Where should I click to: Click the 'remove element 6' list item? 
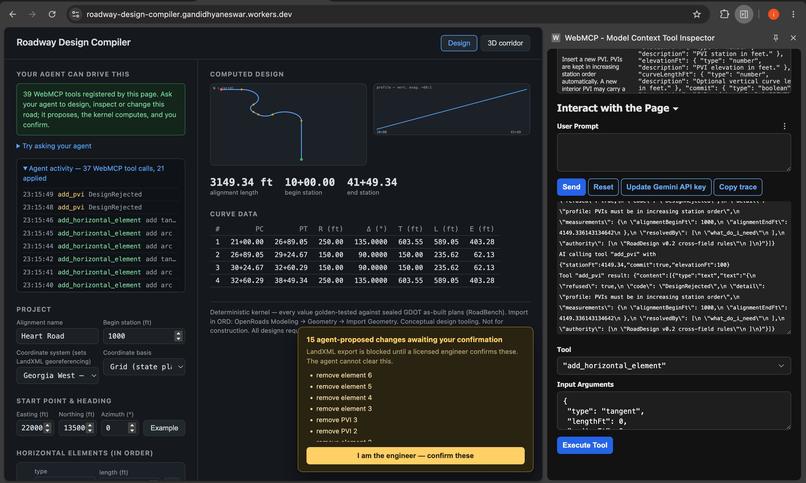[x=343, y=376]
